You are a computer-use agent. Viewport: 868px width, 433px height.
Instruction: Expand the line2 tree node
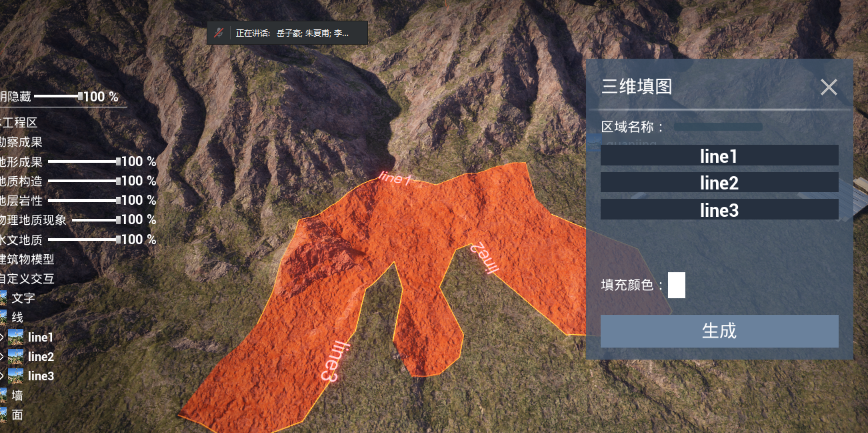2,357
